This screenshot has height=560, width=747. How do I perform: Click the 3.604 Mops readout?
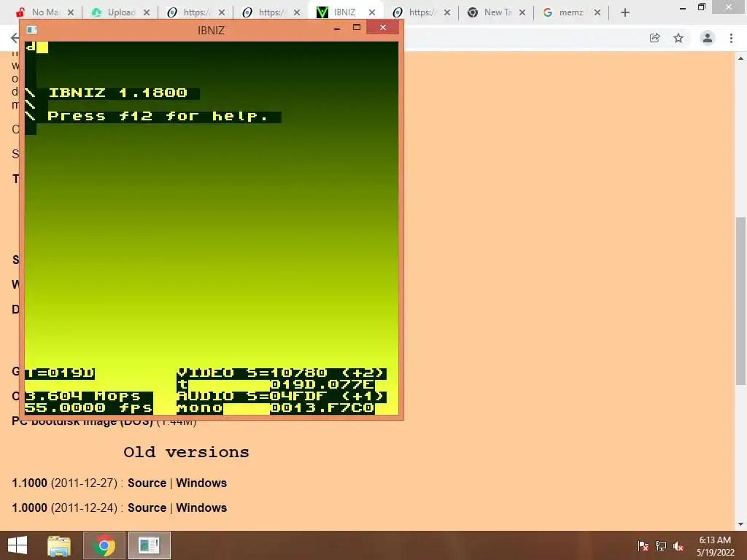pos(83,396)
